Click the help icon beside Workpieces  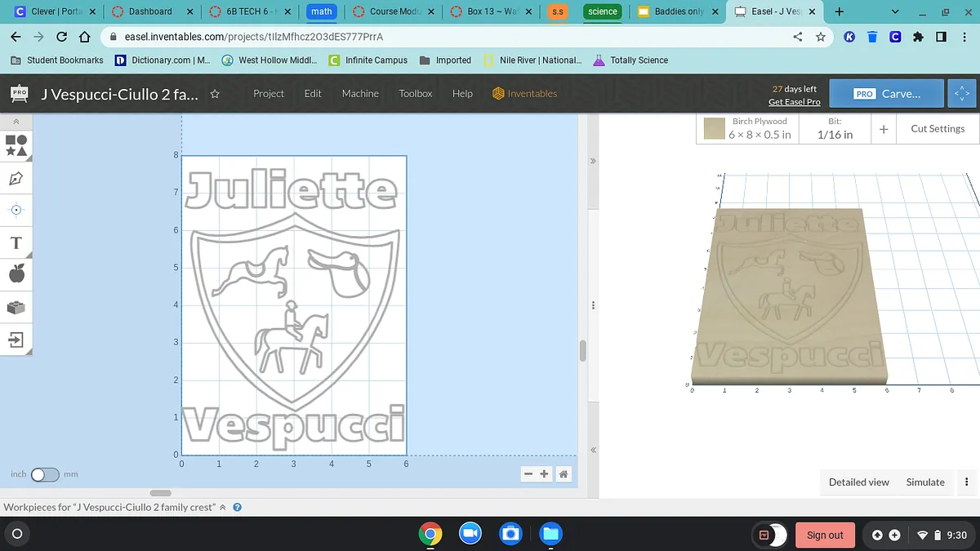pyautogui.click(x=237, y=507)
